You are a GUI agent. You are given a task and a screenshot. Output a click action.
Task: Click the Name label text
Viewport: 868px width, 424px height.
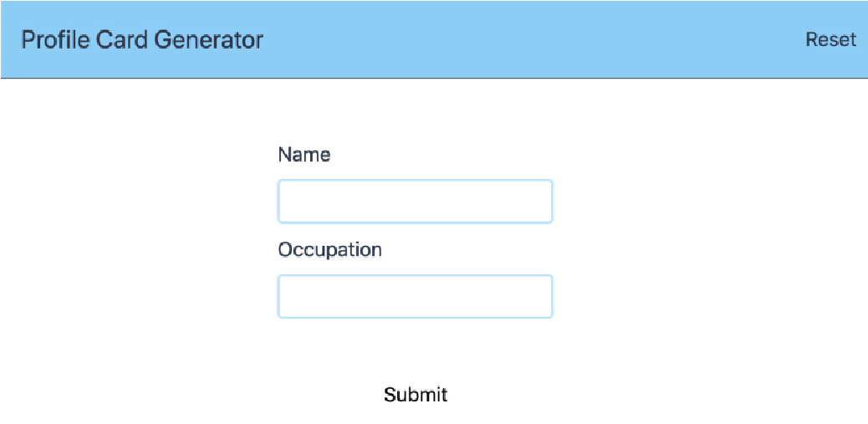(304, 155)
